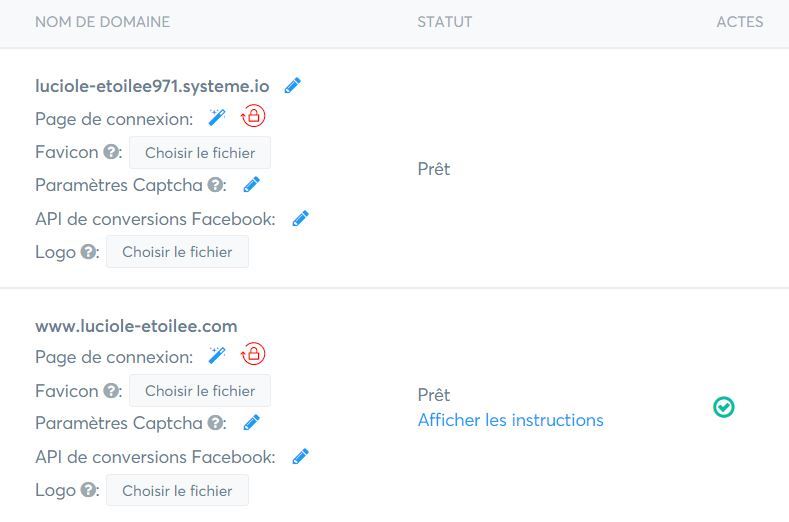This screenshot has width=789, height=522.
Task: Click Favicon help icon for www.luciole-etoilee.com
Action: (x=111, y=390)
